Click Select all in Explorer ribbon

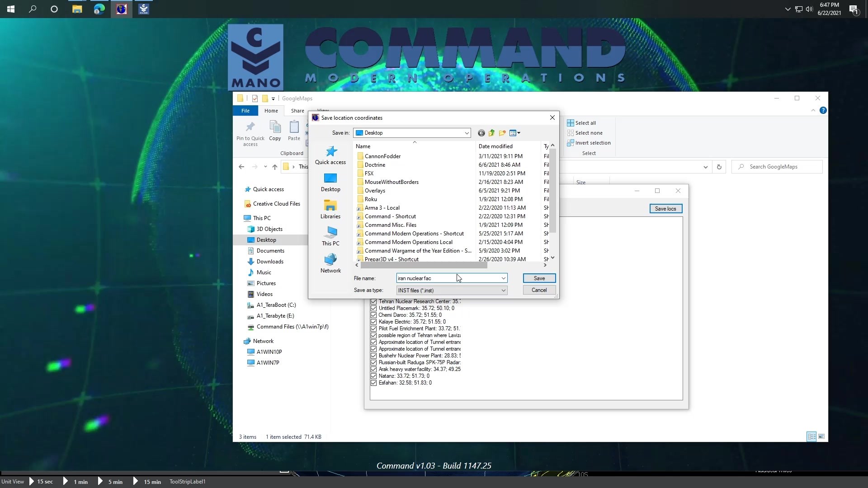(x=581, y=123)
